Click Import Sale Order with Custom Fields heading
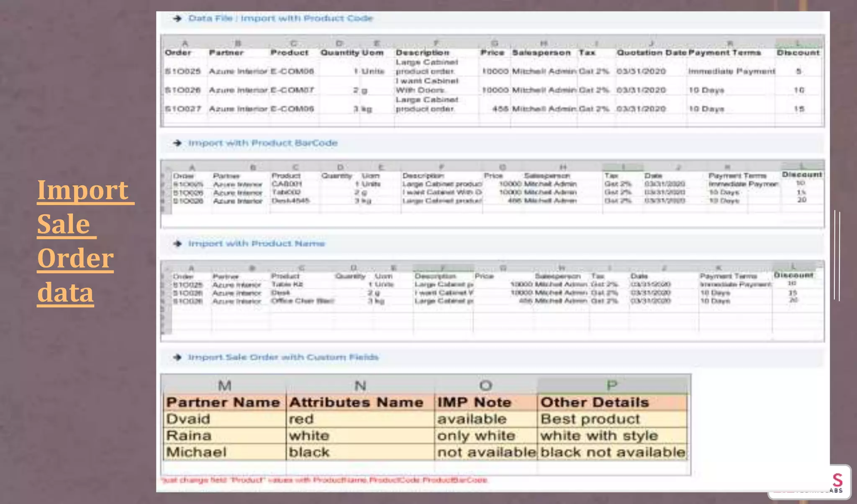The height and width of the screenshot is (504, 857). (283, 357)
